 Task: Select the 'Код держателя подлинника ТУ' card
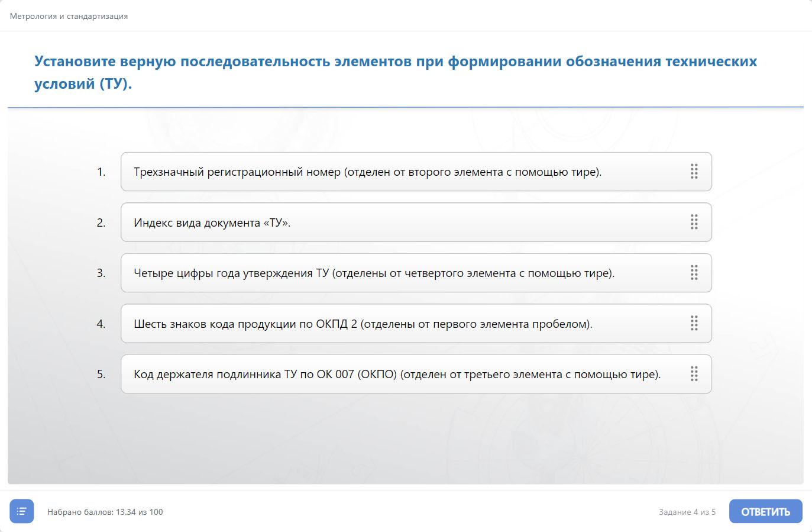(397, 375)
